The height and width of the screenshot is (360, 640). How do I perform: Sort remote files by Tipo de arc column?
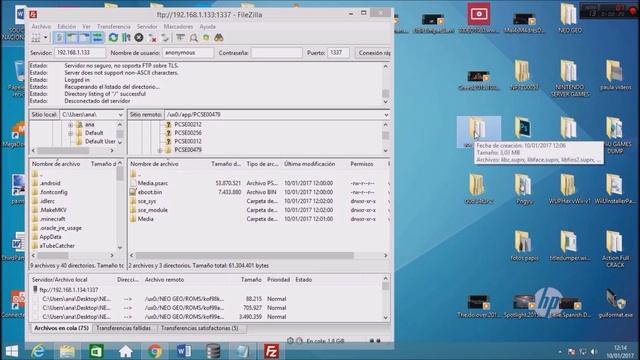coord(262,164)
